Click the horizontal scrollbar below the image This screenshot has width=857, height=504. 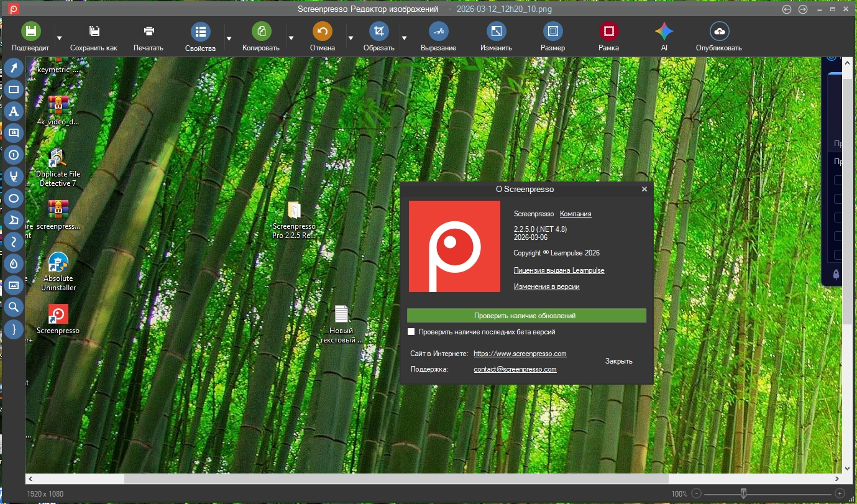(396, 479)
